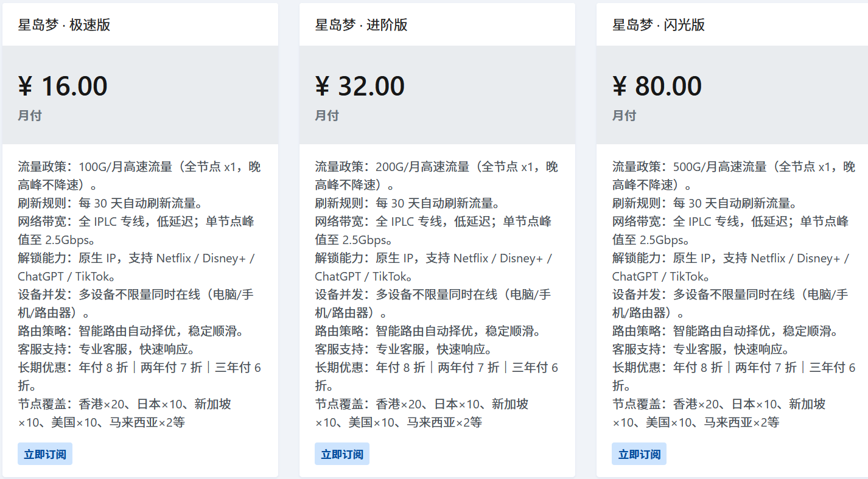The width and height of the screenshot is (868, 479).
Task: Click 立即订阅 under the 极速版 plan
Action: (45, 454)
